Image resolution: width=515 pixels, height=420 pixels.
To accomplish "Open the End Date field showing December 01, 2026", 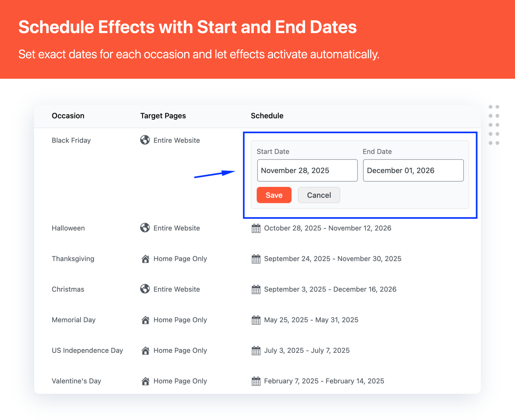I will point(413,170).
